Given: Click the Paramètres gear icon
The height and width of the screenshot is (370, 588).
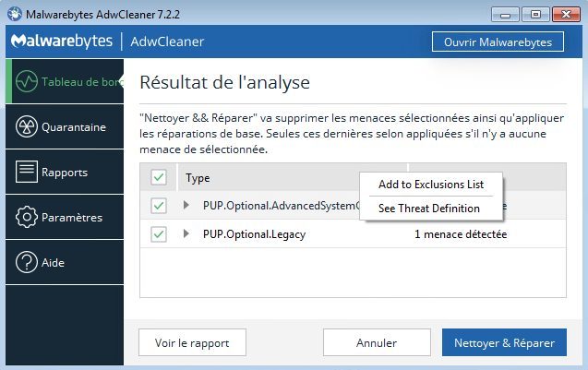Looking at the screenshot, I should point(27,218).
